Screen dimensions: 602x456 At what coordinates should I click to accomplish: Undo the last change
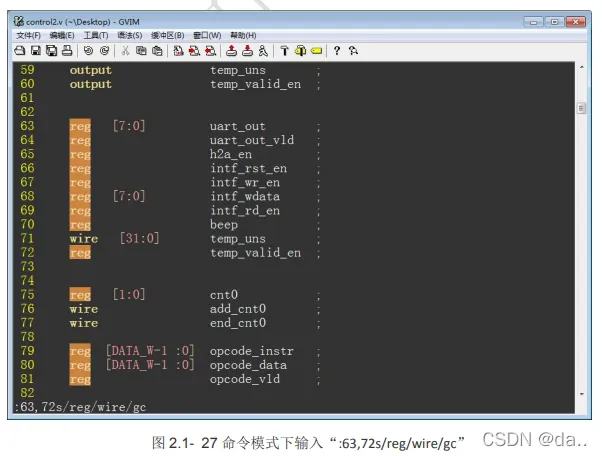coord(88,51)
